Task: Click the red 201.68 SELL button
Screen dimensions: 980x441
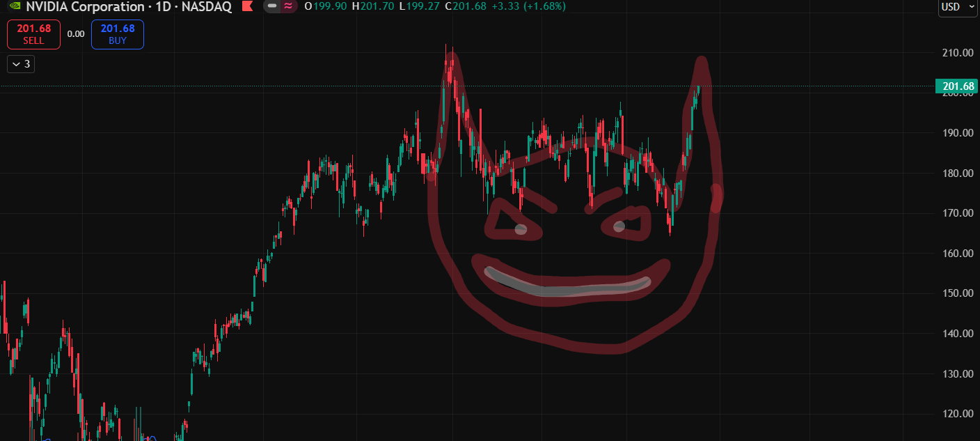Action: coord(33,34)
